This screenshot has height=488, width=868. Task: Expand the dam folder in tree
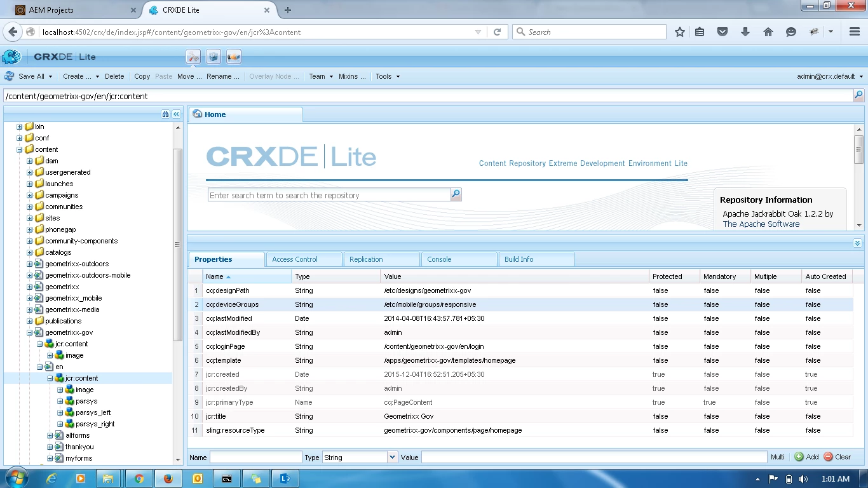point(30,161)
